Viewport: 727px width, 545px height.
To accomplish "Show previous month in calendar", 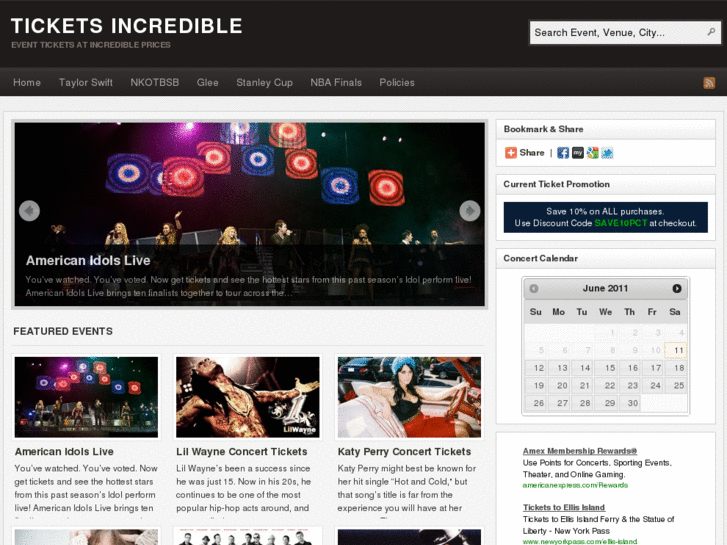I will point(534,289).
